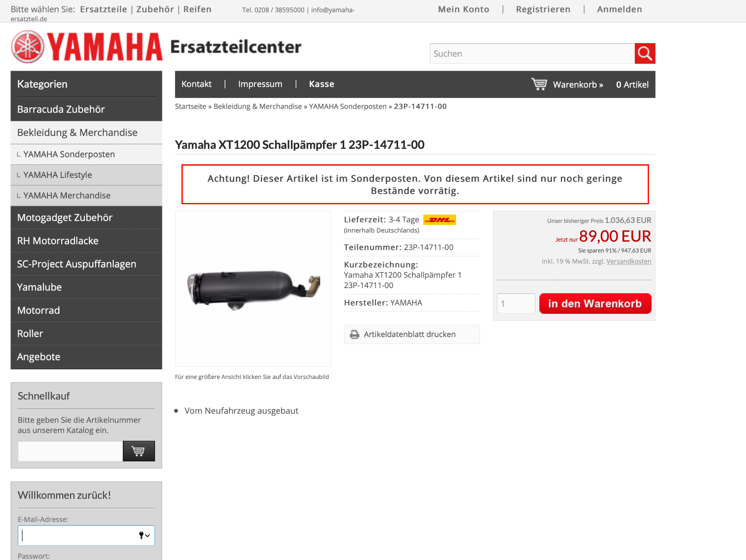The image size is (746, 560).
Task: Open the Kasse menu item
Action: point(321,84)
